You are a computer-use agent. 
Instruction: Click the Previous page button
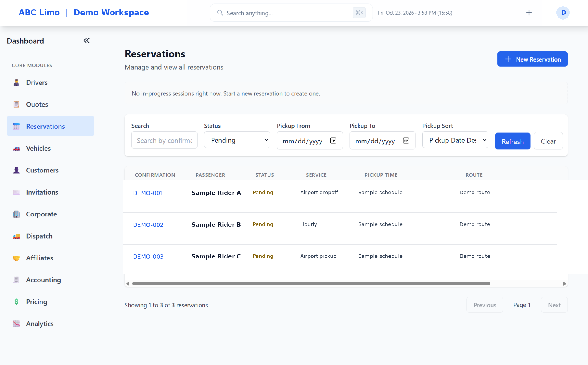coord(485,305)
